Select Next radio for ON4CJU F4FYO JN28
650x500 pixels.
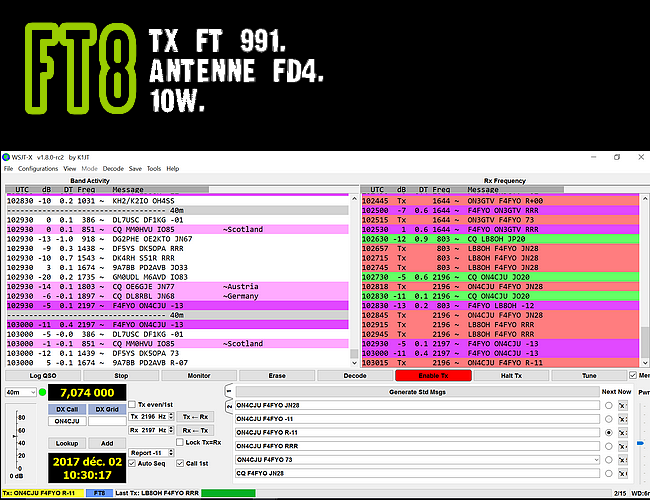(609, 405)
